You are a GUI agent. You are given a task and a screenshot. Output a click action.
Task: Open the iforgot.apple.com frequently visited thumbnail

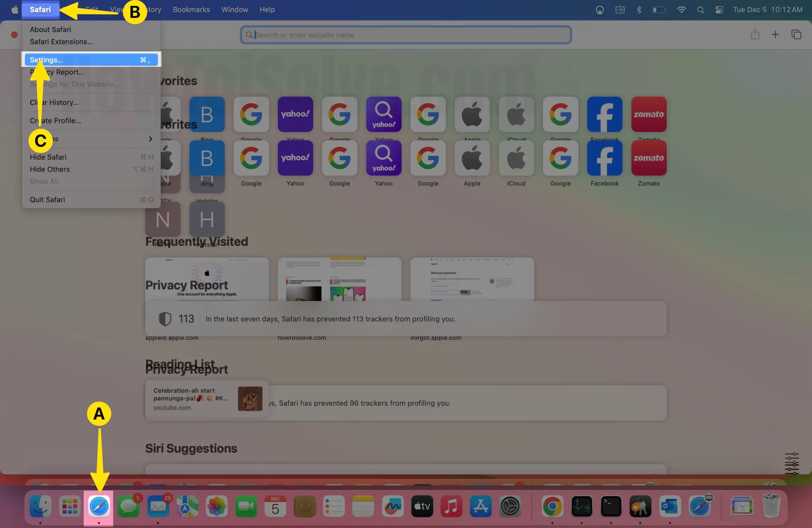(472, 279)
